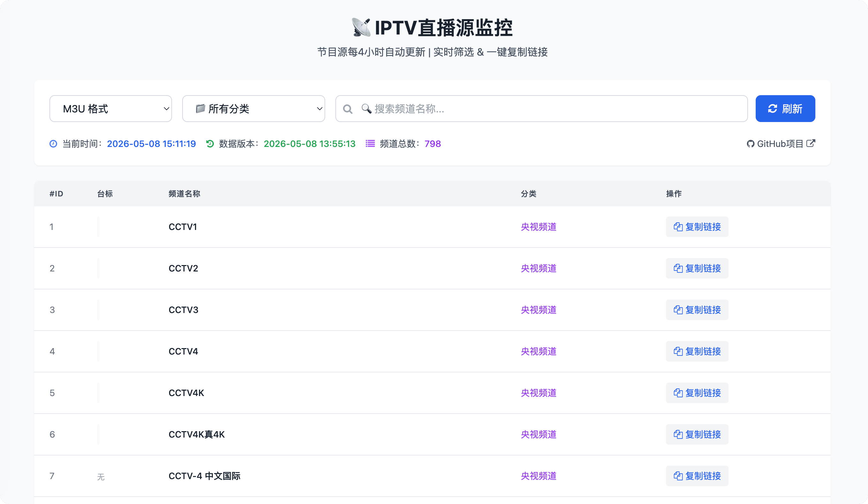Copy link for CCTV-4 中文国际
Screen dimensions: 868x504
(x=697, y=476)
